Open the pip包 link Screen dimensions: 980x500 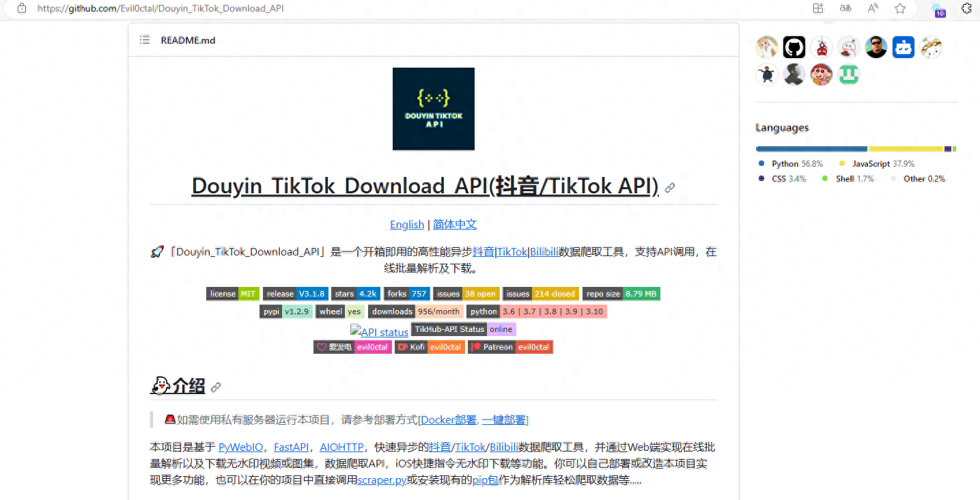(x=486, y=480)
